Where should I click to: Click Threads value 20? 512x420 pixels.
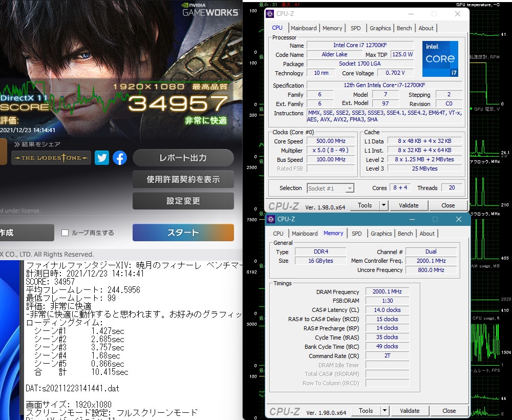452,188
